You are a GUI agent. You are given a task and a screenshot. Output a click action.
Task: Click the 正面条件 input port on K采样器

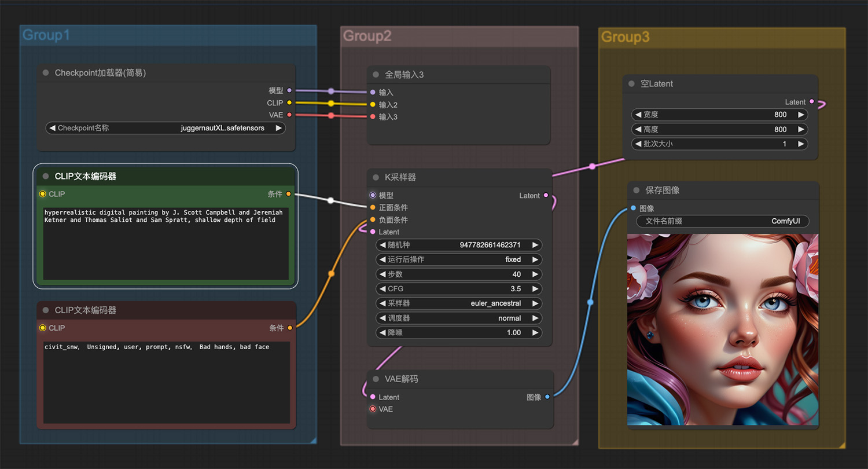[x=373, y=207]
